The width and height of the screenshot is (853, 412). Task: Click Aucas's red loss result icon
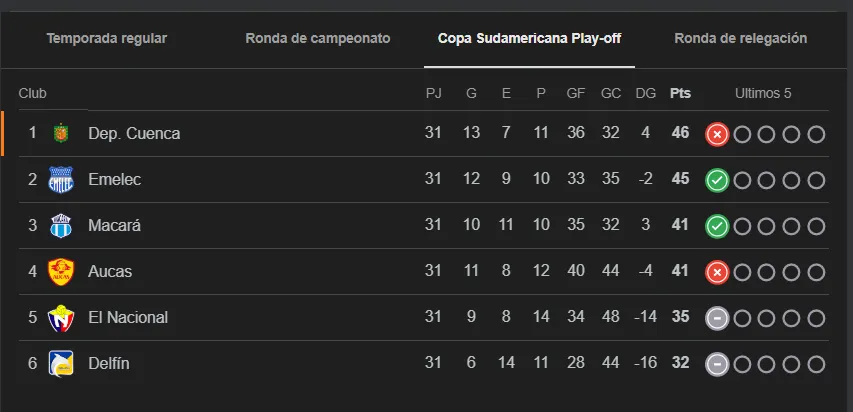[x=716, y=272]
